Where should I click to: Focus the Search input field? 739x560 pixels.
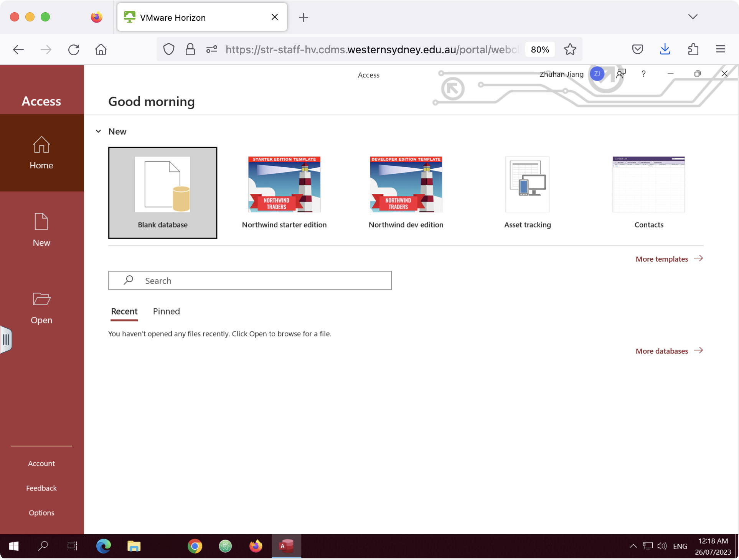click(250, 280)
